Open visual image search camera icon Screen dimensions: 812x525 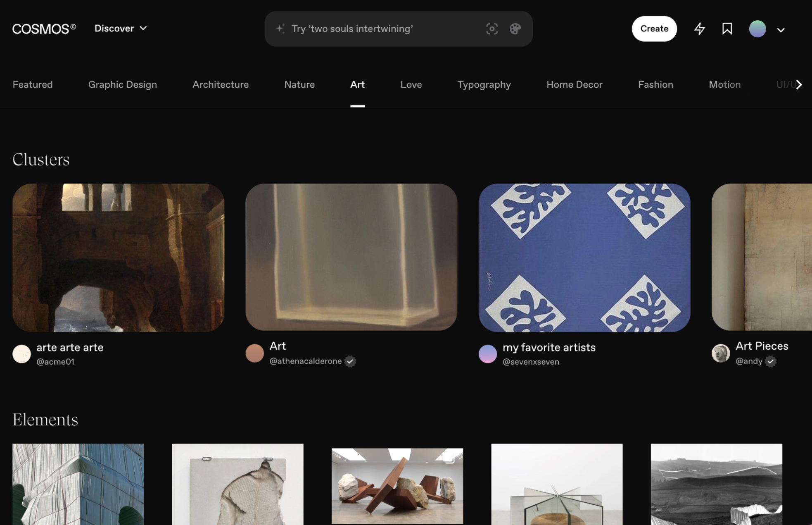point(491,29)
